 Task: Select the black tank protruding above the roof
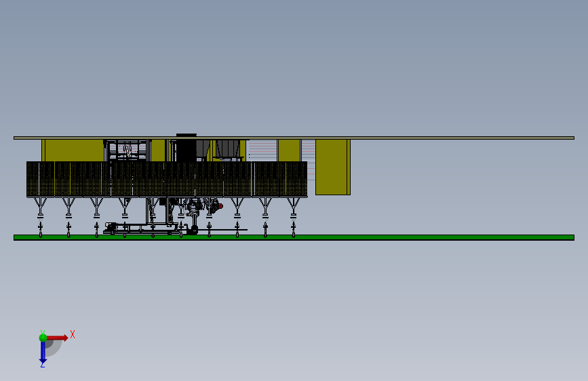click(187, 148)
